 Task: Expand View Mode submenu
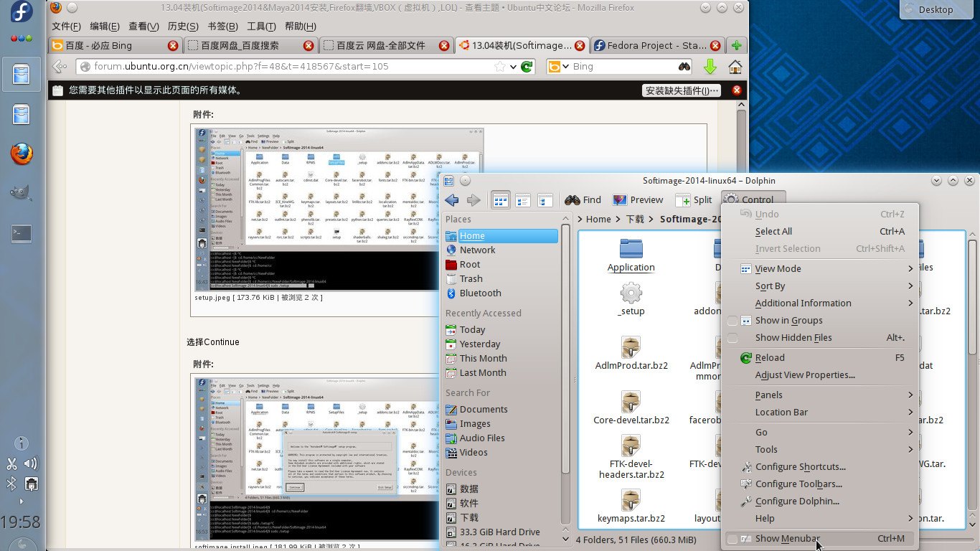pyautogui.click(x=821, y=268)
